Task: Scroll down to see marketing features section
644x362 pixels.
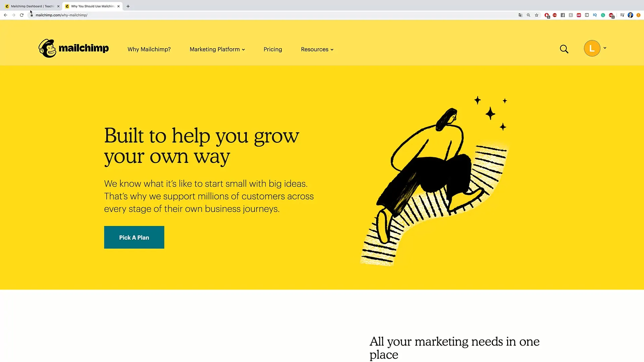Action: [454, 347]
